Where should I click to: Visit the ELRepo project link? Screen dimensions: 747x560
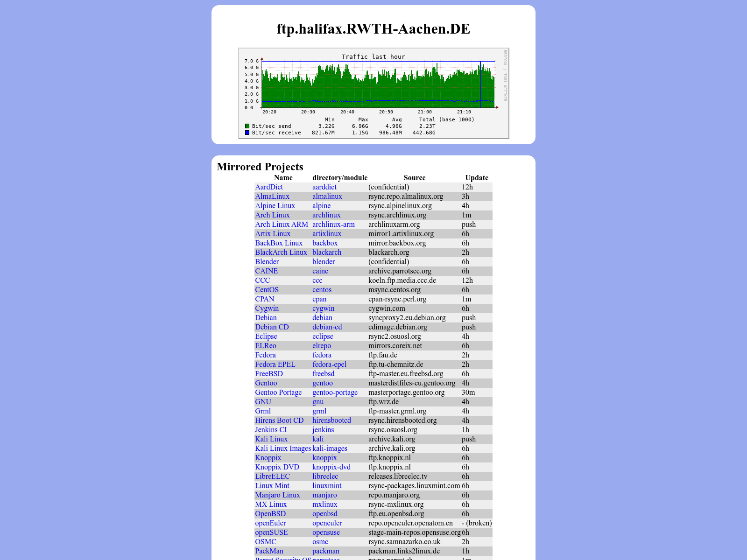pyautogui.click(x=266, y=346)
